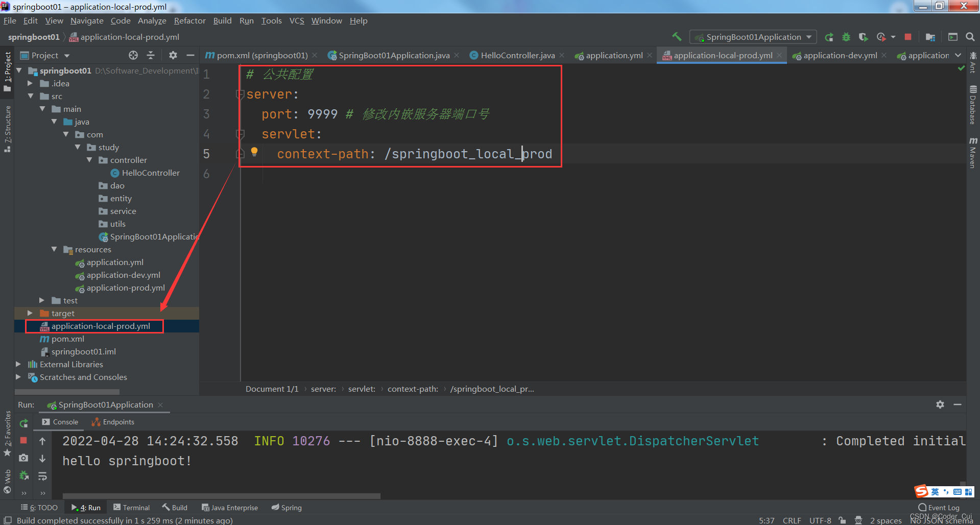980x525 pixels.
Task: Click the Build project hammer icon
Action: click(677, 37)
